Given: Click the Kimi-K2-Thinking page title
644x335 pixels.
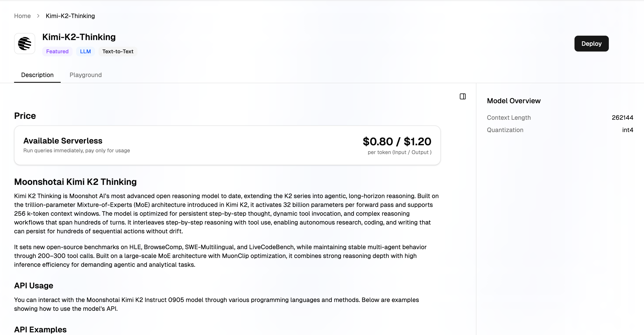Looking at the screenshot, I should point(79,37).
